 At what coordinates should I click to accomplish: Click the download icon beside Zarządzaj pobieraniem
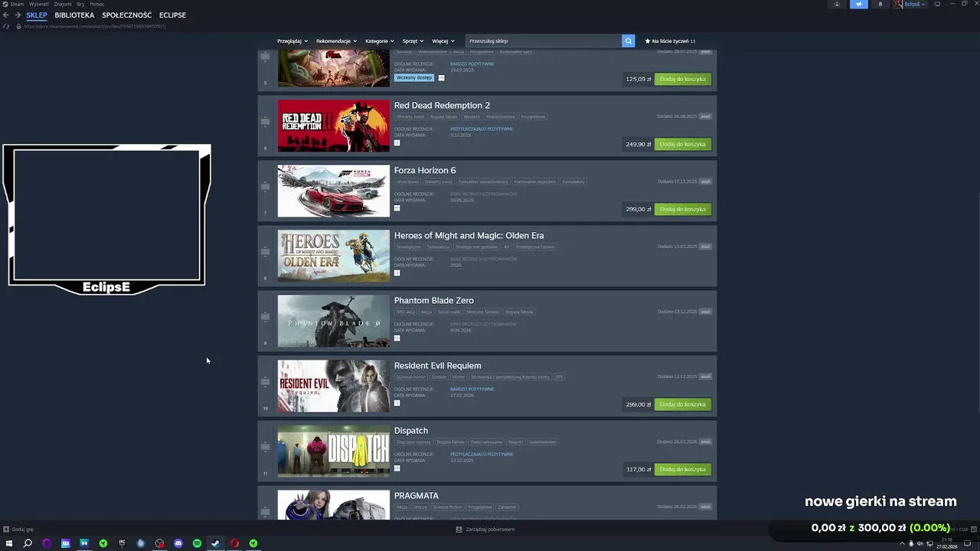[x=459, y=529]
